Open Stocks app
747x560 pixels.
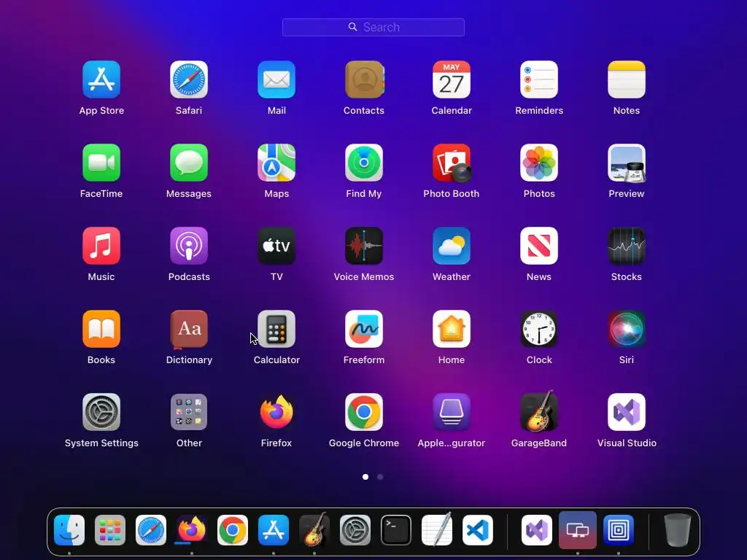pyautogui.click(x=627, y=246)
